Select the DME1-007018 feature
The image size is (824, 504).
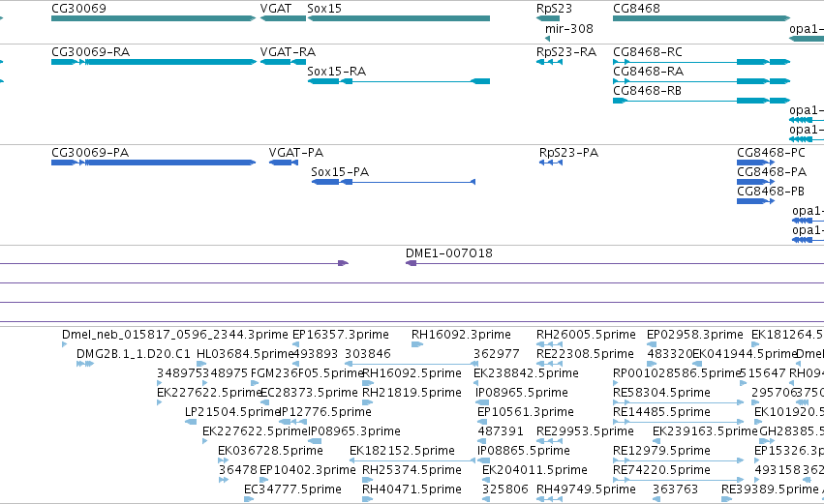(615, 263)
